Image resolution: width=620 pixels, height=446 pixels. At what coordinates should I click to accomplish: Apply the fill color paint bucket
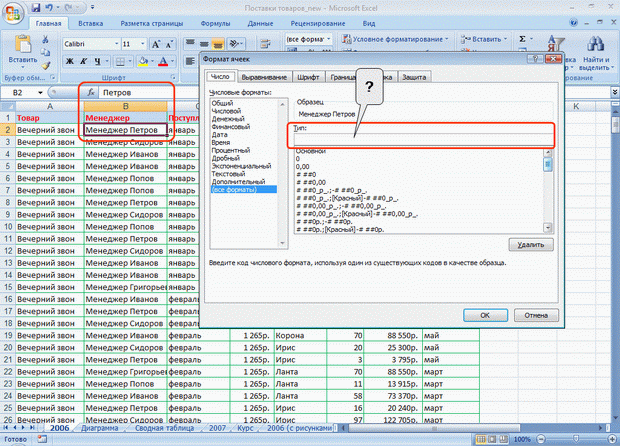click(143, 61)
